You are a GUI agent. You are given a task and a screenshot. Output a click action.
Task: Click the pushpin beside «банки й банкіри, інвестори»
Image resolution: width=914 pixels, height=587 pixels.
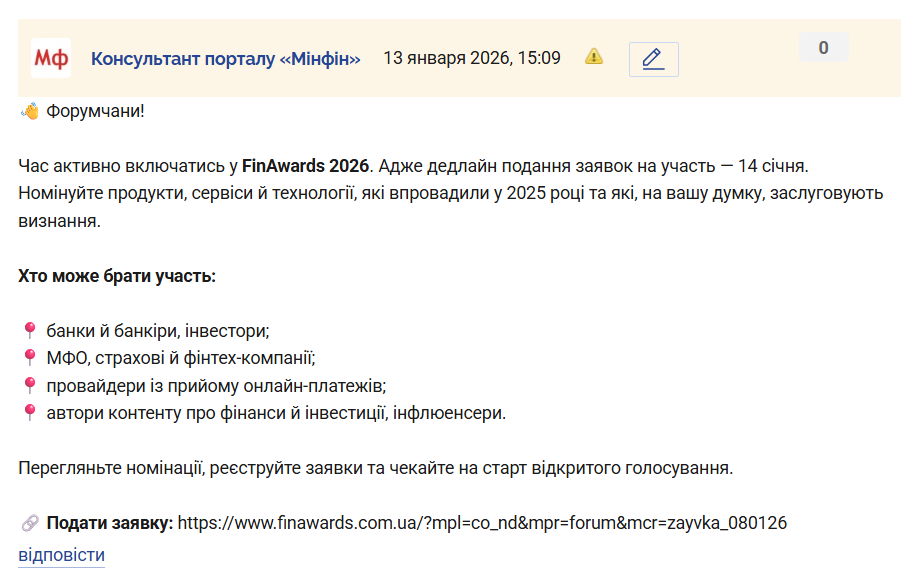coord(29,330)
